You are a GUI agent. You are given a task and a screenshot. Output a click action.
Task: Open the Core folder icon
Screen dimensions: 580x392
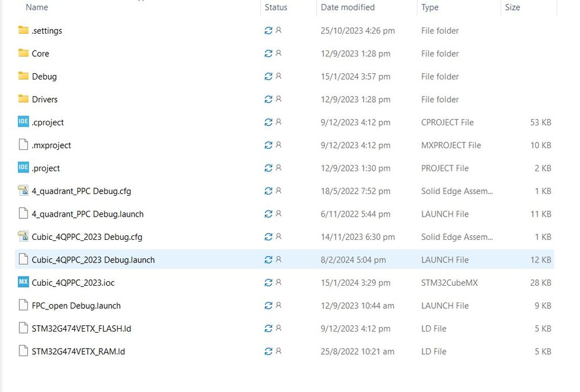tap(23, 53)
